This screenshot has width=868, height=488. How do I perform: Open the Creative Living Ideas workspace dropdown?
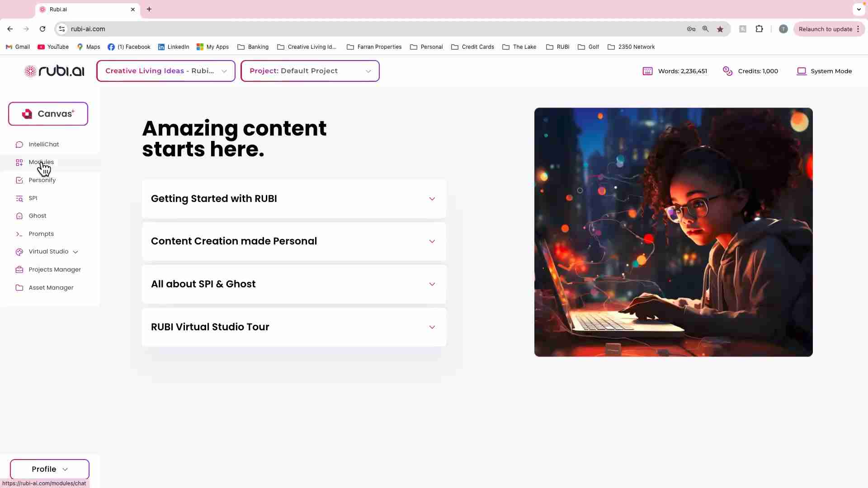click(165, 71)
